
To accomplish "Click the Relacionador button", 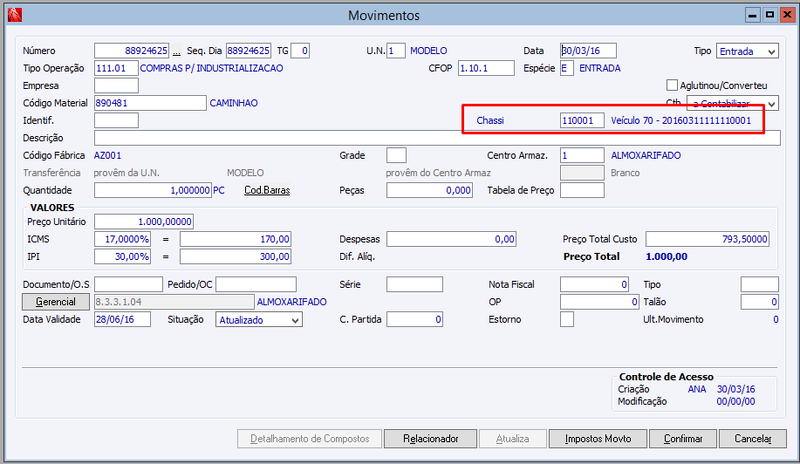I will coord(430,438).
